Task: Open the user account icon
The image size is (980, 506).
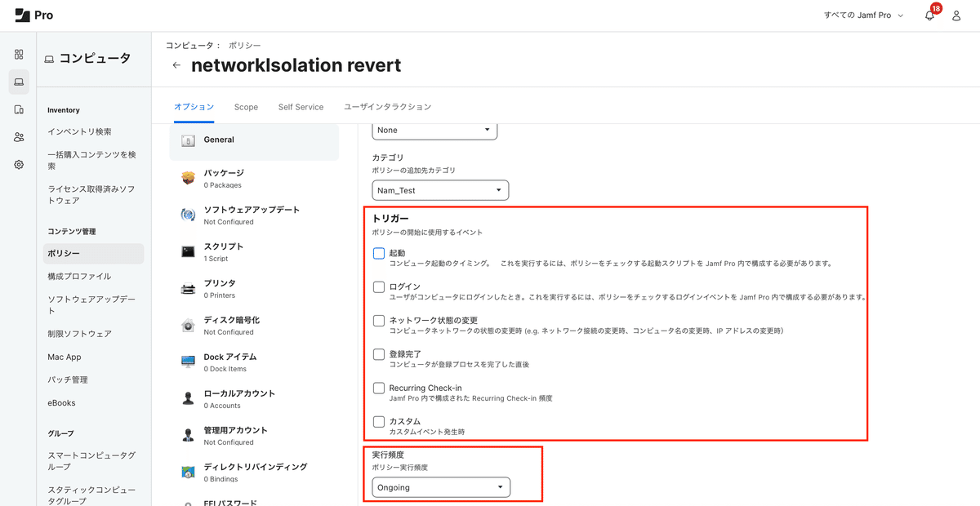Action: (x=956, y=16)
